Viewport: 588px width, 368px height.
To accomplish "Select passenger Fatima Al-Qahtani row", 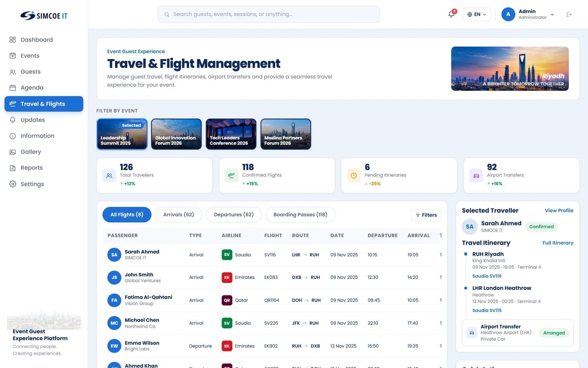I will tap(272, 300).
